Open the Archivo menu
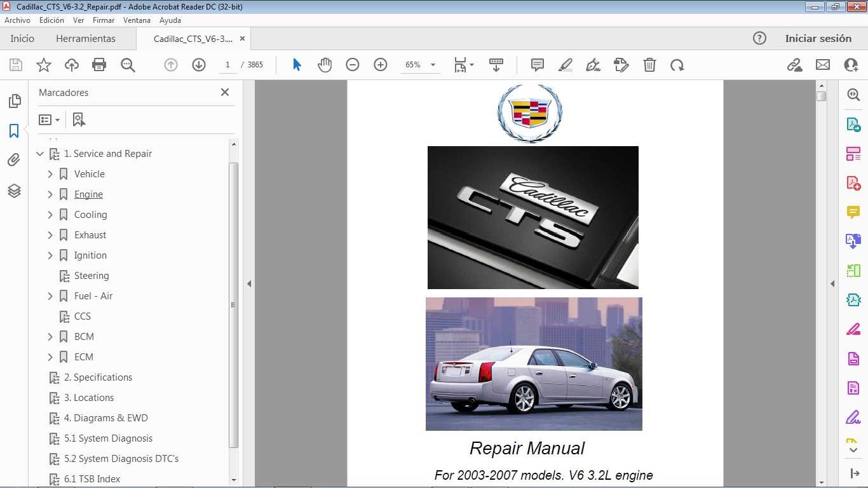The image size is (868, 488). (x=17, y=20)
